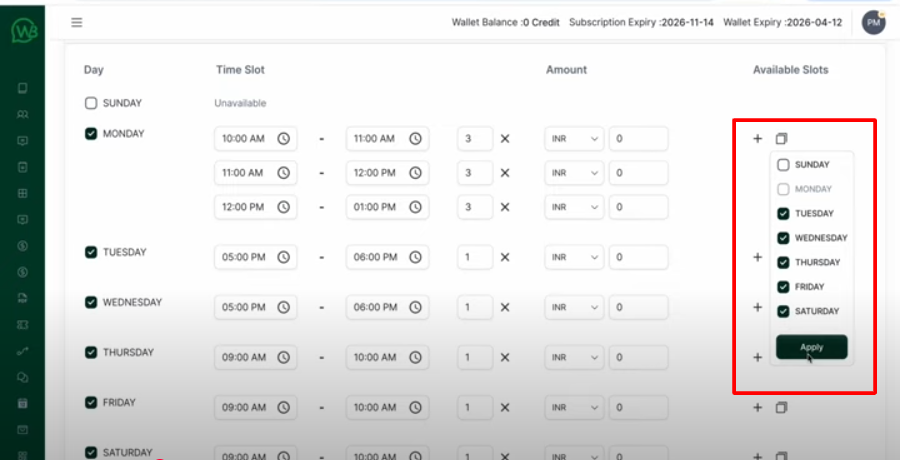Click the PM profile avatar

tap(873, 22)
